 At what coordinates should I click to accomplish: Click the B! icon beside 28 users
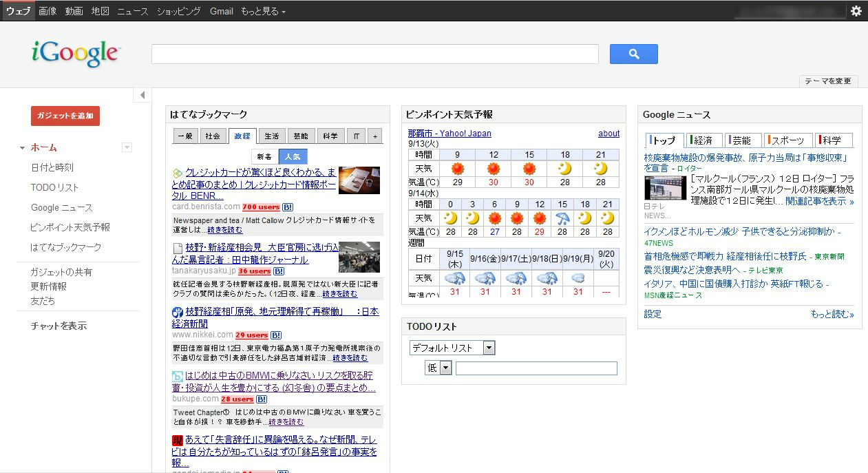click(x=262, y=399)
